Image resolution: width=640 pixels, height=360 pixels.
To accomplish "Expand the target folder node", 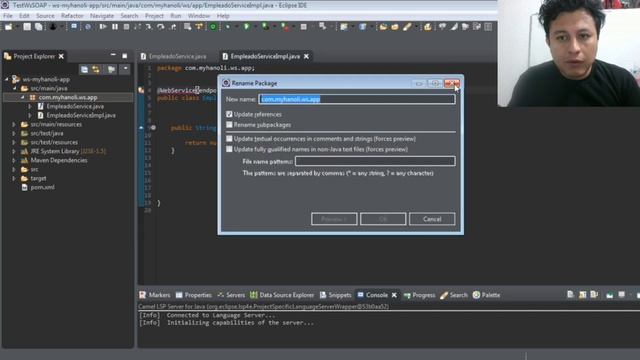I will coord(14,178).
